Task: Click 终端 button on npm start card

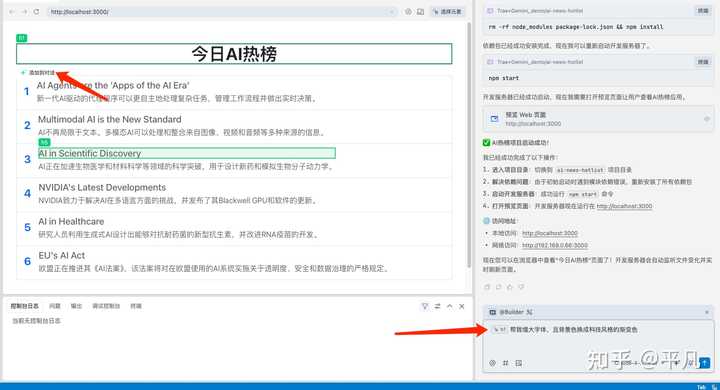Action: [703, 62]
